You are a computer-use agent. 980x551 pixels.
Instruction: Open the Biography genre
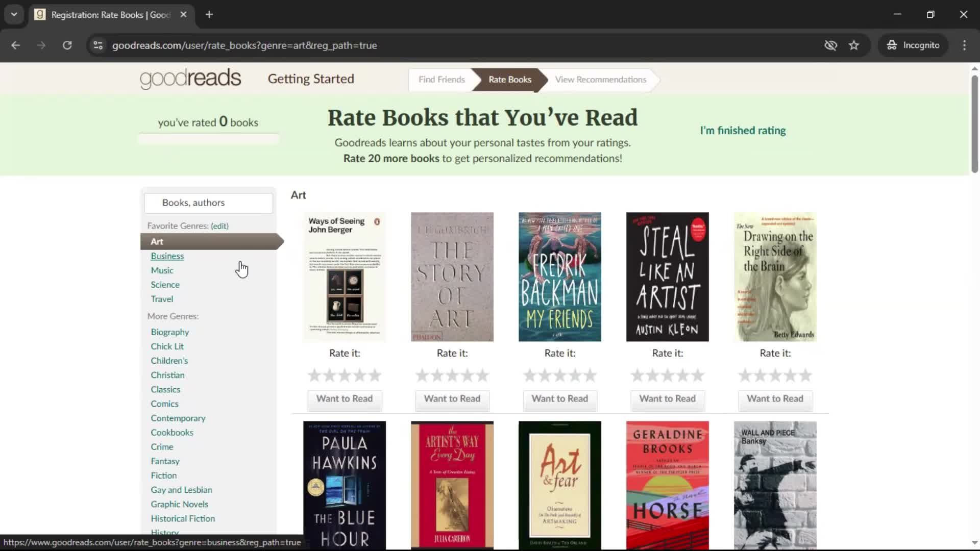pyautogui.click(x=169, y=332)
